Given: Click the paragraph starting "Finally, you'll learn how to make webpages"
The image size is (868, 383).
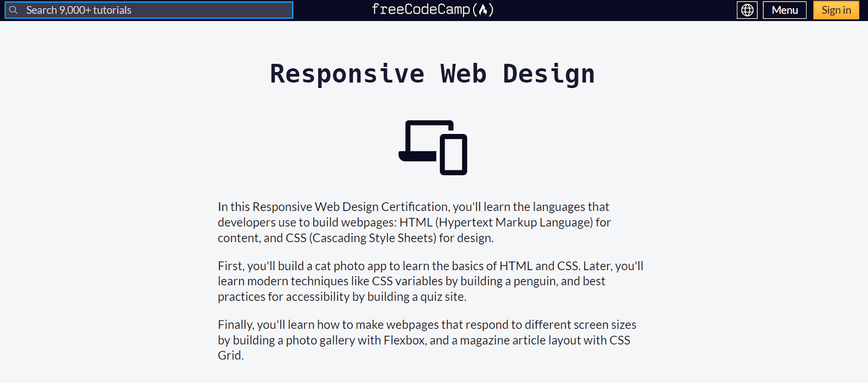Looking at the screenshot, I should (x=427, y=340).
